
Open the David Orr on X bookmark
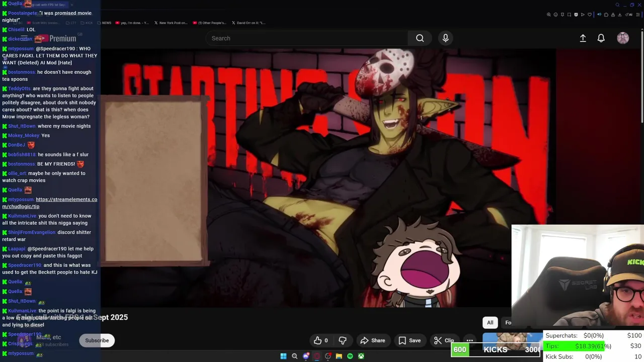pyautogui.click(x=249, y=23)
